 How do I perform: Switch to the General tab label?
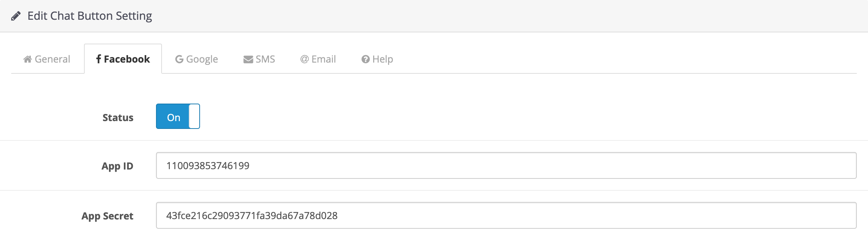pos(52,59)
